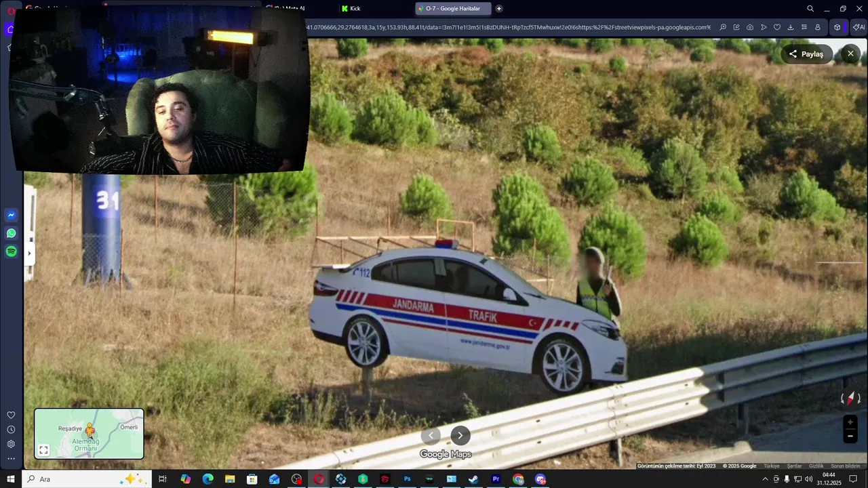The height and width of the screenshot is (488, 868).
Task: Move to next Street View image
Action: click(460, 435)
